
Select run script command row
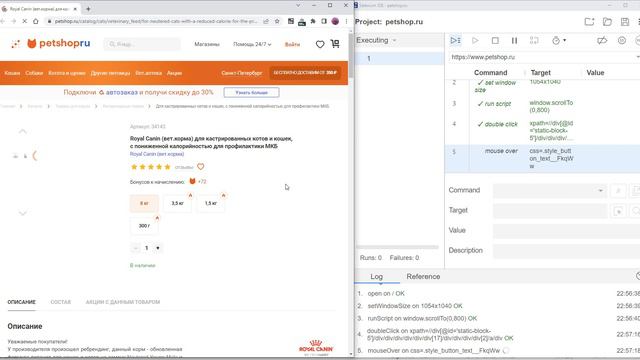(542, 107)
